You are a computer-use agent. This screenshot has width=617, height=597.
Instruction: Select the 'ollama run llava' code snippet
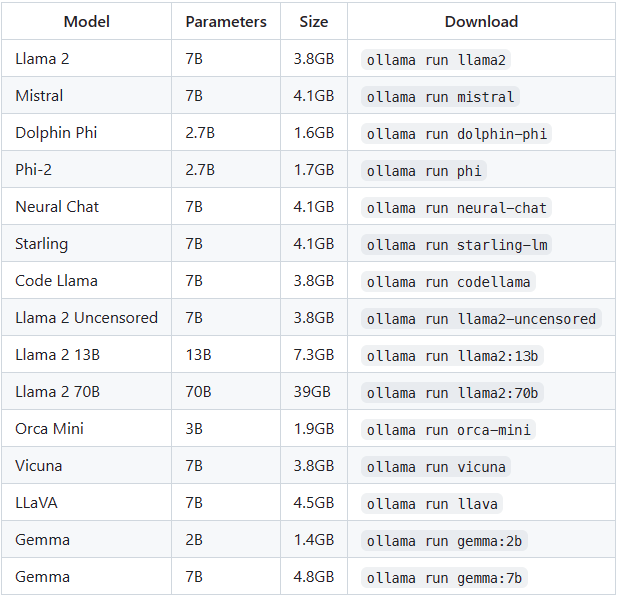click(432, 504)
